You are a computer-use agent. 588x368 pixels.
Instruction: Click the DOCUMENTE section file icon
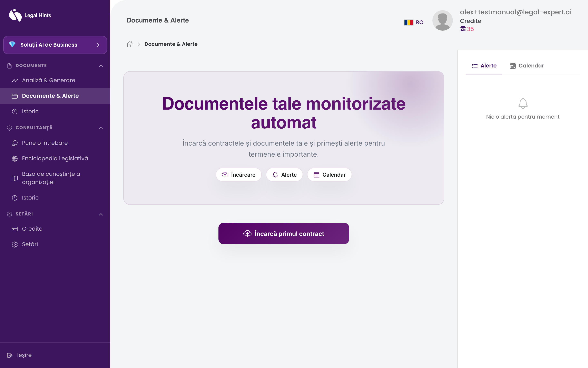pyautogui.click(x=9, y=66)
